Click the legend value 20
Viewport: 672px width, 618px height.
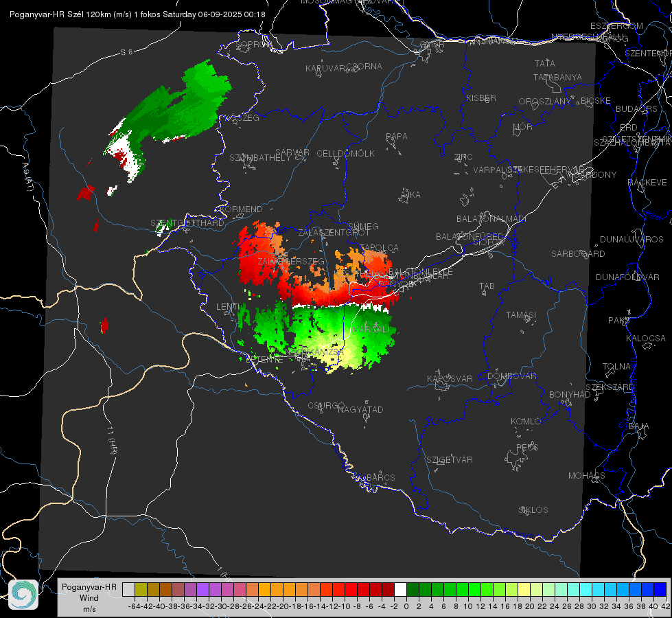point(530,606)
